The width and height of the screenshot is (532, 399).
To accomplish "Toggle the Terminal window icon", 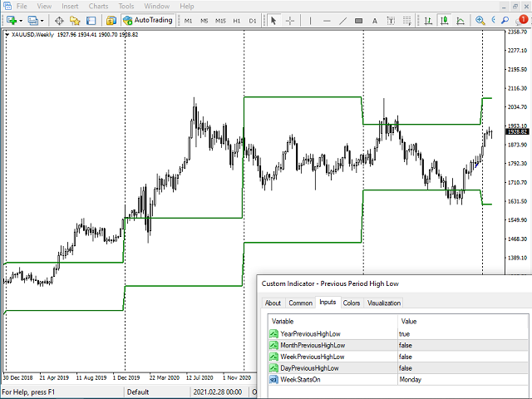I will click(91, 21).
